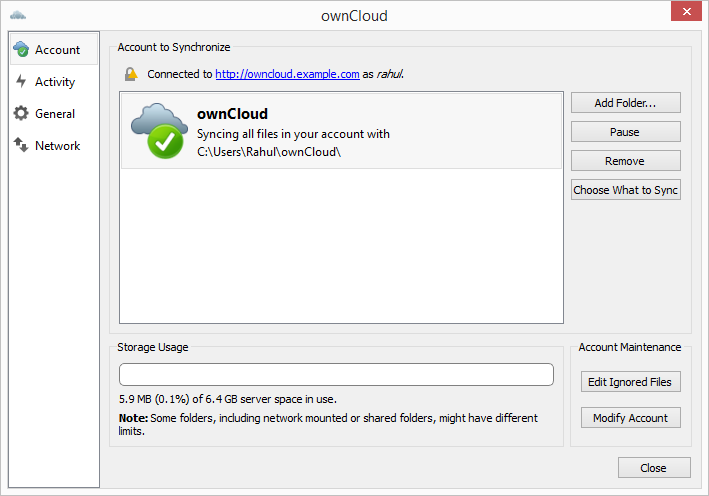
Task: Click Edit Ignored Files button
Action: (x=630, y=382)
